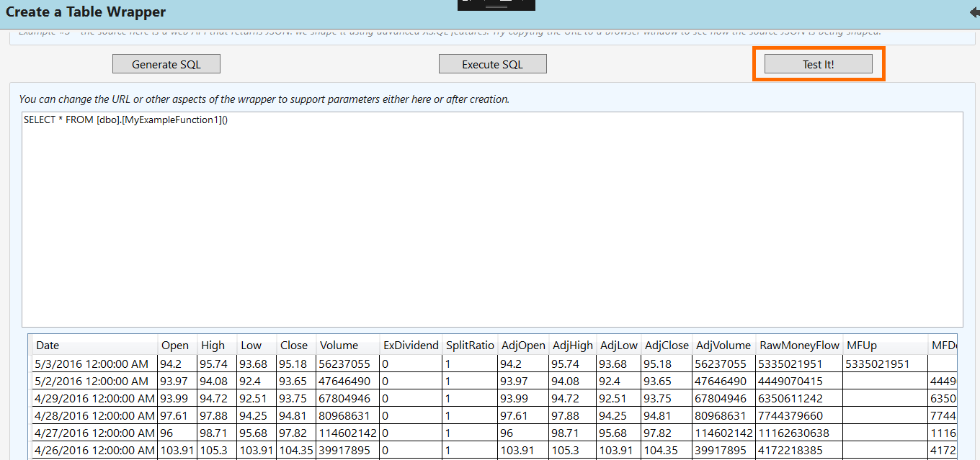
Task: Select Volume column value 114602142
Action: point(348,433)
